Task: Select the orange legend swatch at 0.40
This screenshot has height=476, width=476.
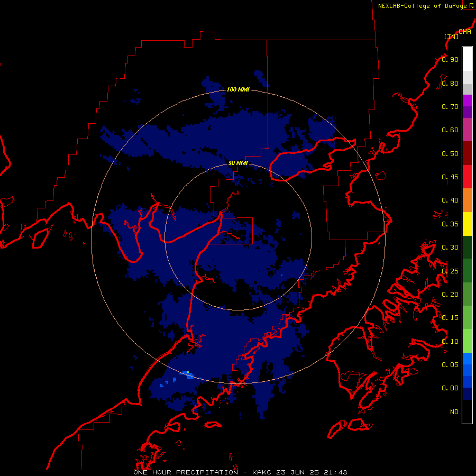Action: click(467, 200)
